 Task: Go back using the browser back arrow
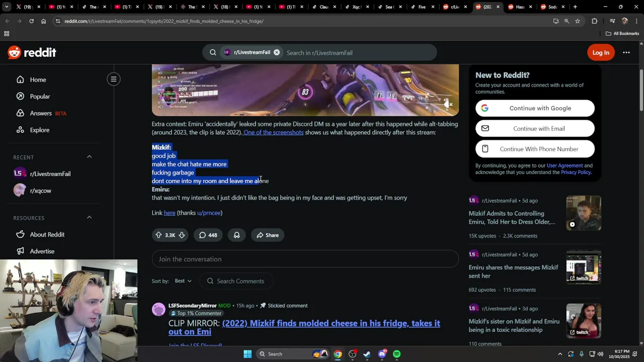click(x=7, y=21)
